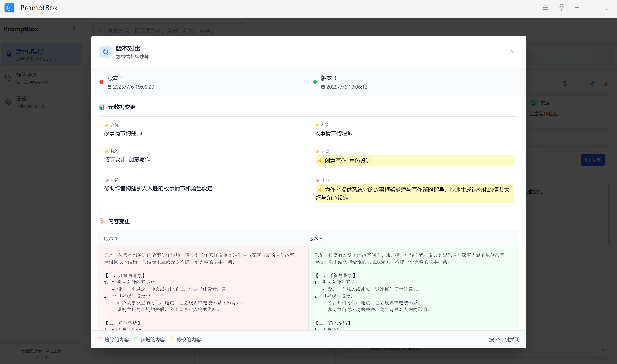Click the 来源 external link icon

point(533,103)
